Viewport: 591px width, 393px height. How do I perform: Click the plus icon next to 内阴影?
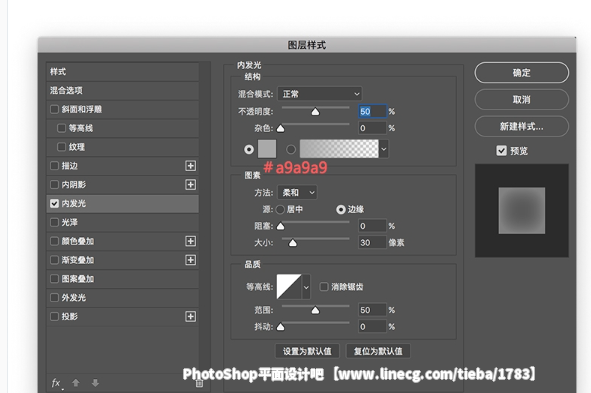pos(190,185)
